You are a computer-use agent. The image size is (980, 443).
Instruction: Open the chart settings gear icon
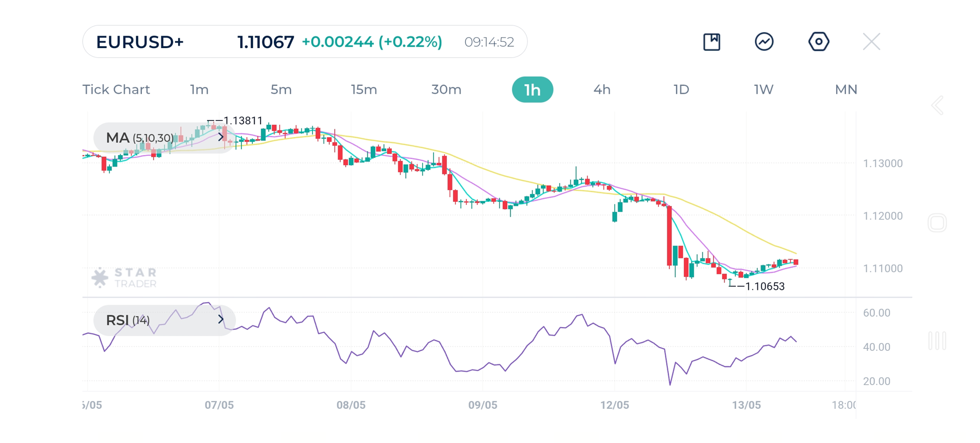pyautogui.click(x=818, y=41)
